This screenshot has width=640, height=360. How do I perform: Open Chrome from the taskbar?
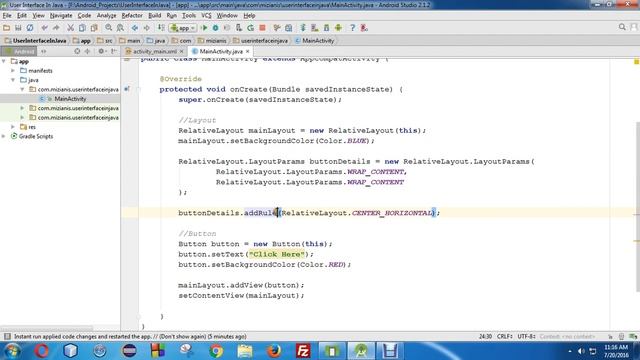coord(216,351)
